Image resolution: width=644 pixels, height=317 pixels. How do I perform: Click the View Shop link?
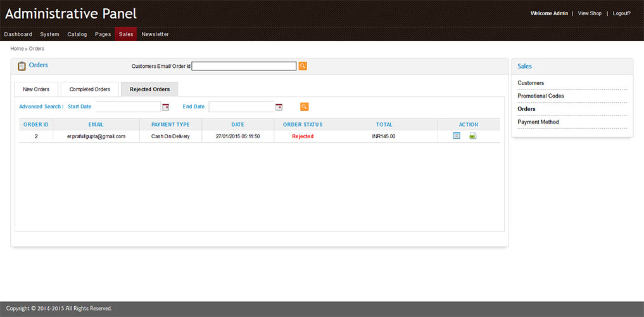(x=590, y=13)
